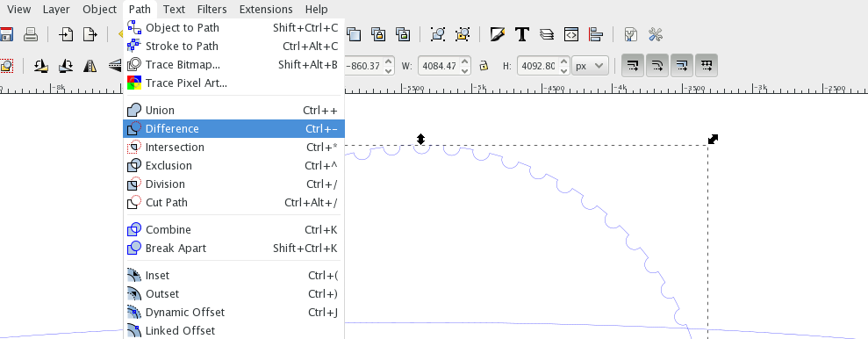Open the px units dropdown
Screen dimensions: 868x339
590,66
